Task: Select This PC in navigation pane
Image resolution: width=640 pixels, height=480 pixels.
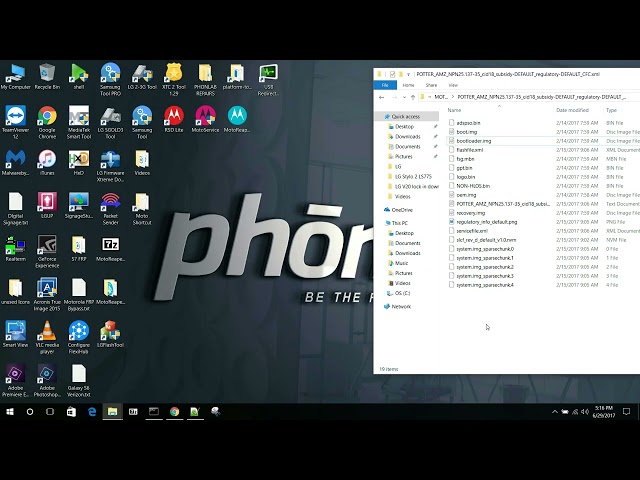Action: point(399,223)
